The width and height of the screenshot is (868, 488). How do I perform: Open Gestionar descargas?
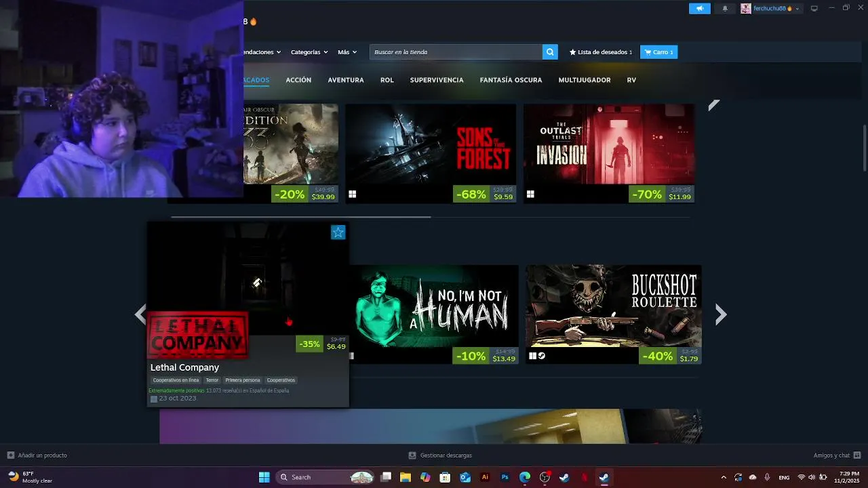point(440,455)
